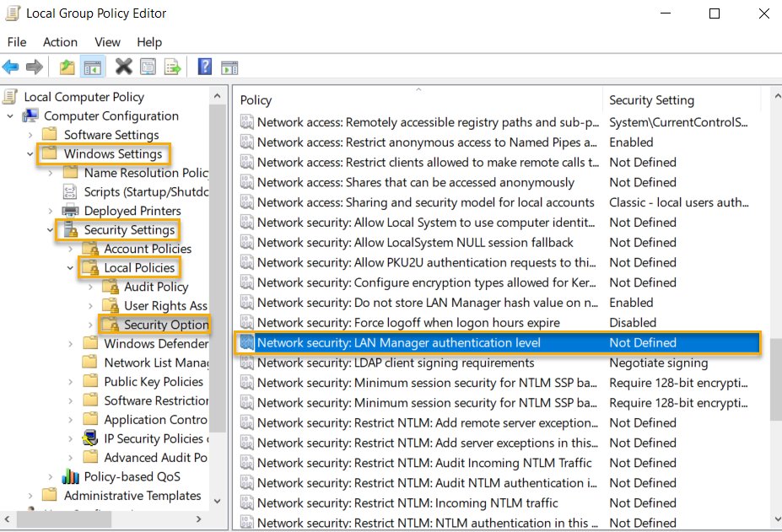Click the Back navigation arrow
The height and width of the screenshot is (532, 782).
pos(11,67)
